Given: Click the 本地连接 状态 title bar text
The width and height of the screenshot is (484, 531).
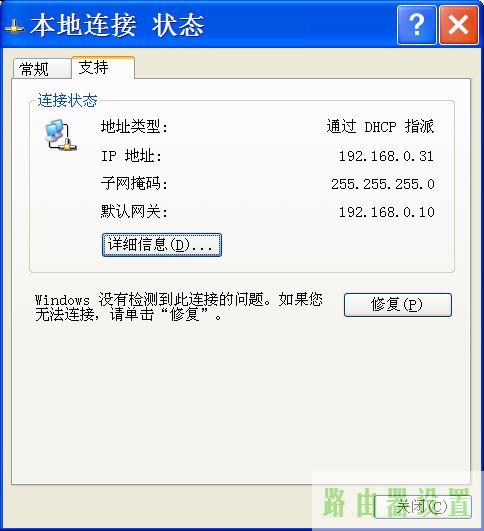Looking at the screenshot, I should [117, 25].
